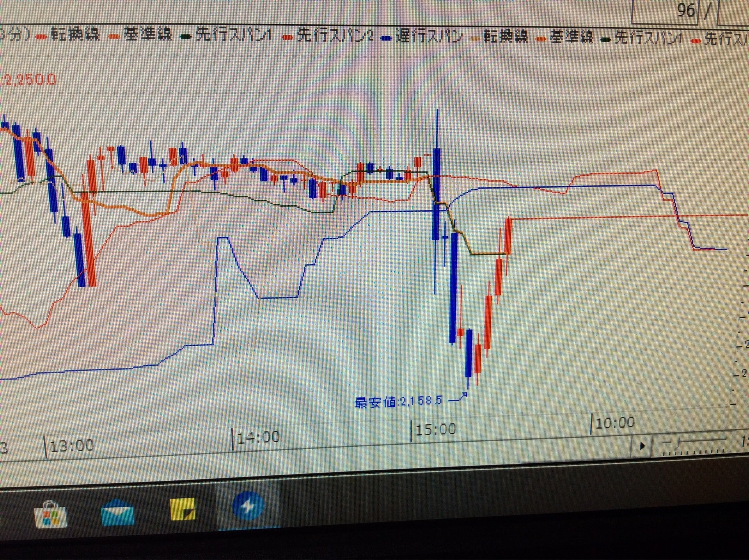Open Microsoft Store from the taskbar
749x560 pixels.
[51, 514]
